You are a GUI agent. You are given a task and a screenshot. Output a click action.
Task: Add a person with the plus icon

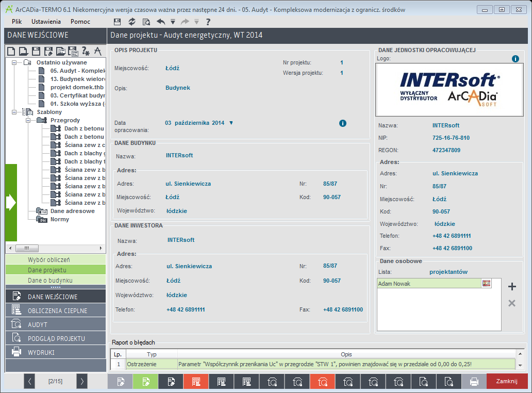point(512,287)
